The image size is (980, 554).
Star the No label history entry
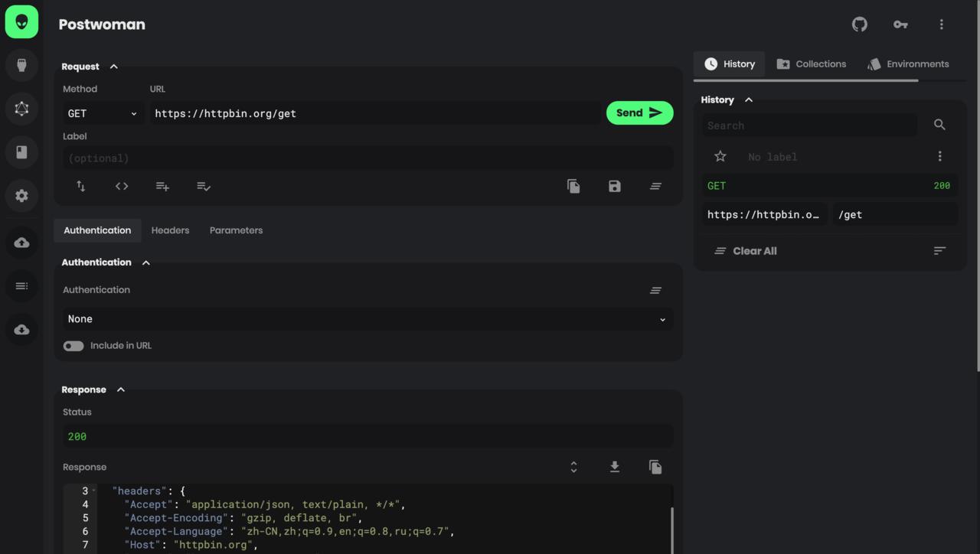(720, 156)
